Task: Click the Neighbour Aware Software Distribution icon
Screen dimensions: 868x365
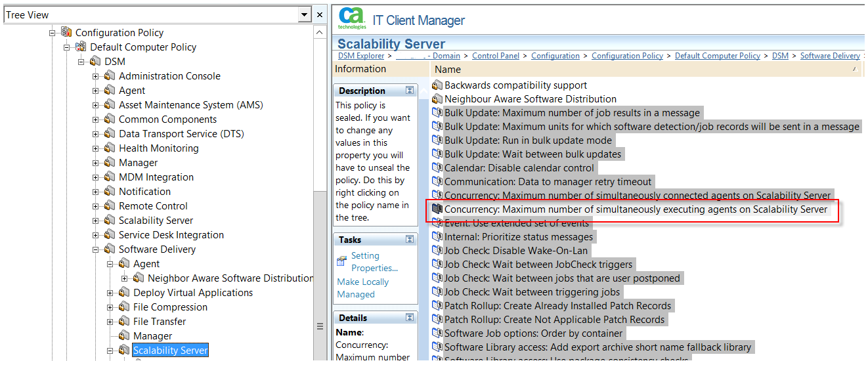Action: coord(437,98)
